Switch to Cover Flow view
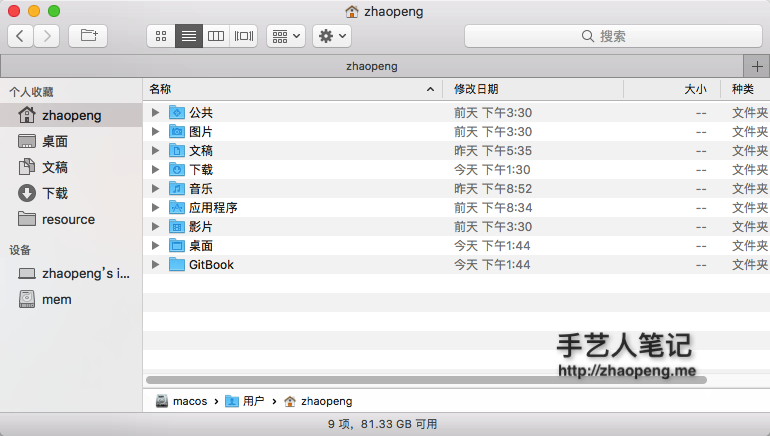The width and height of the screenshot is (770, 436). tap(243, 36)
